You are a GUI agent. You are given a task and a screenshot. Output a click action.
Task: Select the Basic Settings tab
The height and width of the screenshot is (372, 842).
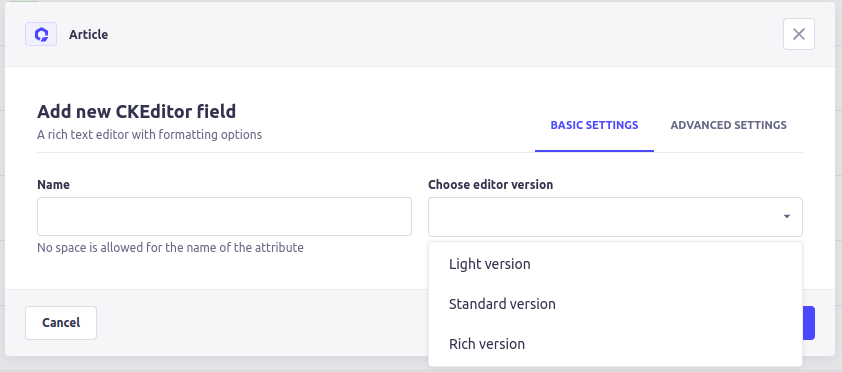pyautogui.click(x=594, y=125)
